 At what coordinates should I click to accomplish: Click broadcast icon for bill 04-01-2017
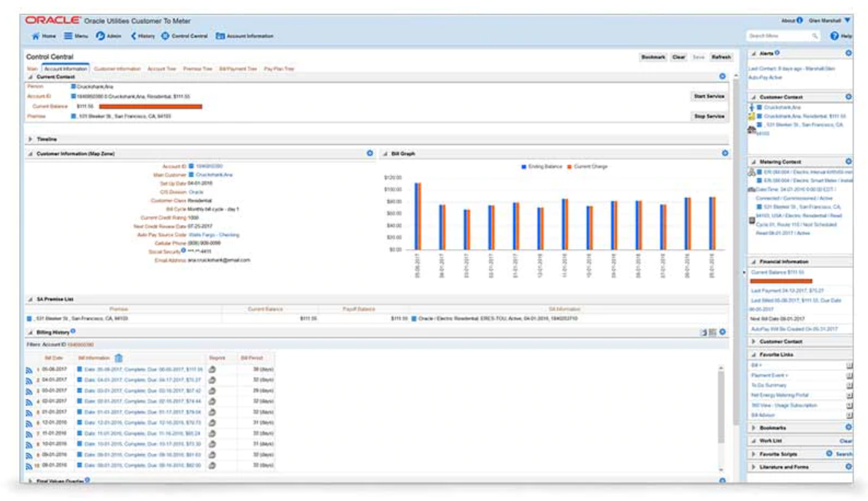[x=28, y=381]
